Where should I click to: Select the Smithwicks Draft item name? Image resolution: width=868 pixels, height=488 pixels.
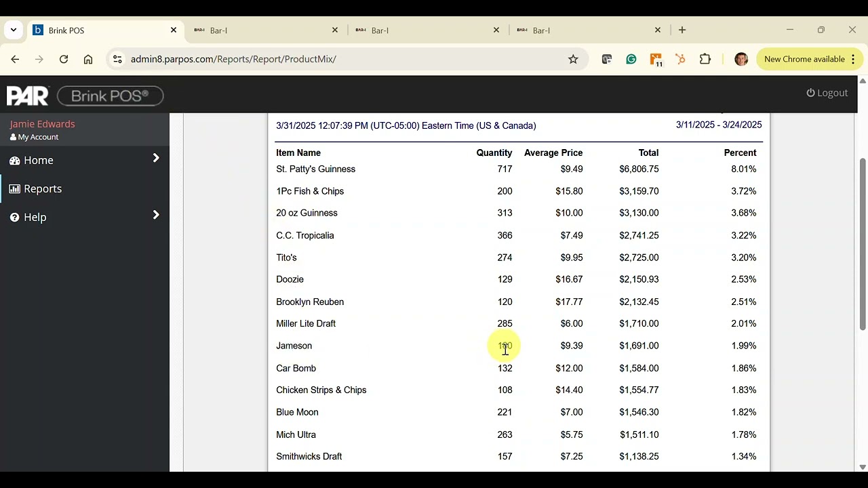point(309,456)
